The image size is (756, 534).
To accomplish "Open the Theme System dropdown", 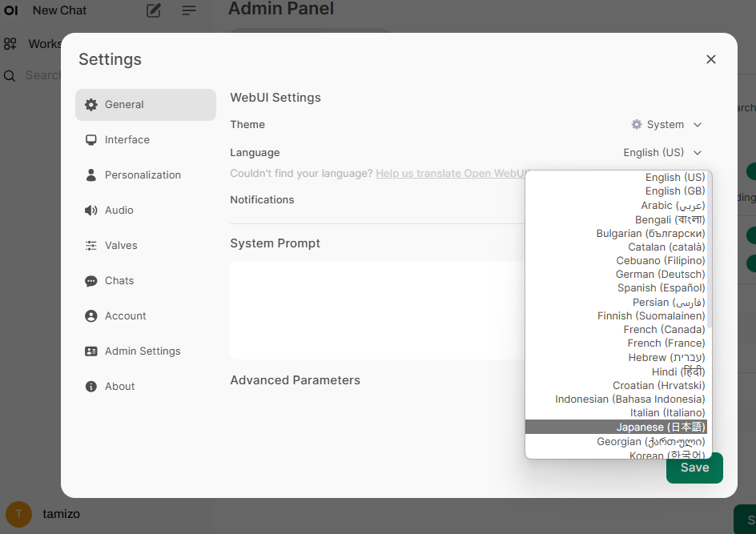I will coord(666,125).
